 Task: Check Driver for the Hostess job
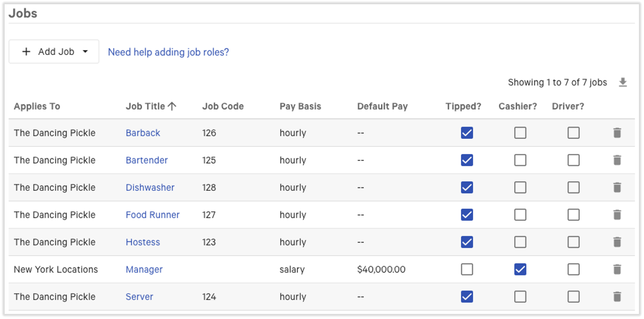(x=573, y=242)
